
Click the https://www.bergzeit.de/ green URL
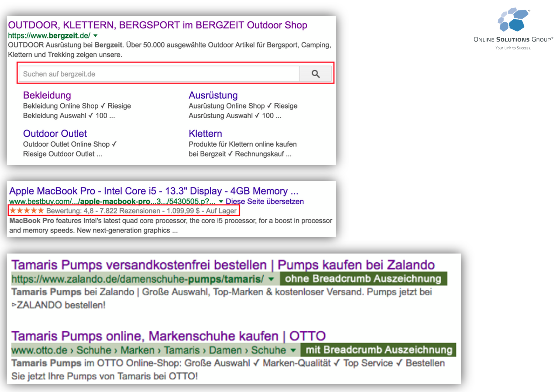(49, 36)
